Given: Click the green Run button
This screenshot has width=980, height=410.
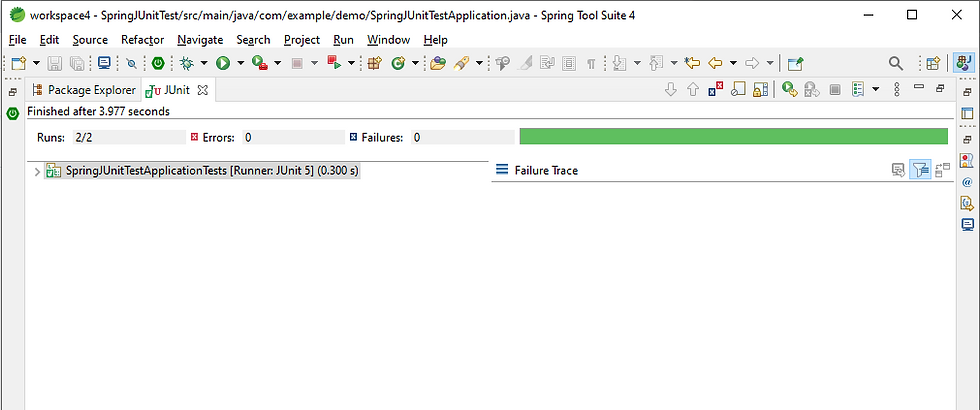Looking at the screenshot, I should (x=223, y=63).
